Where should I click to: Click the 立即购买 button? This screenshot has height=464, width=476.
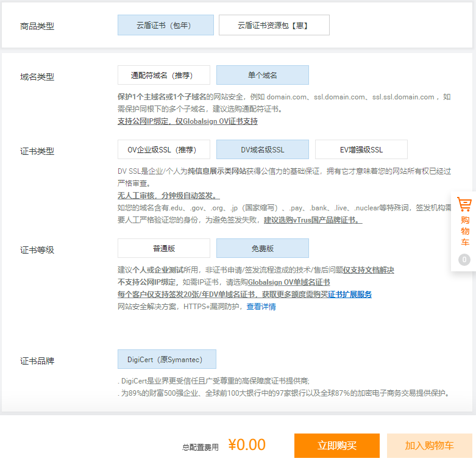pyautogui.click(x=336, y=446)
